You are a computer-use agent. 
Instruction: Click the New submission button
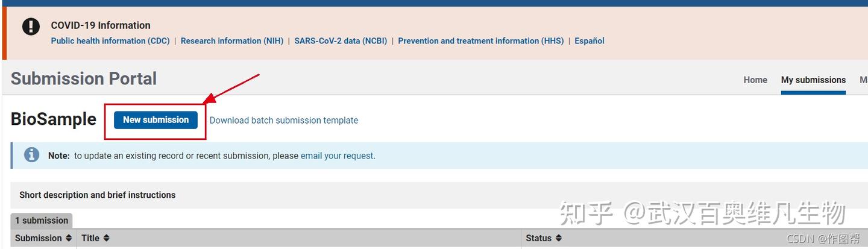point(156,120)
